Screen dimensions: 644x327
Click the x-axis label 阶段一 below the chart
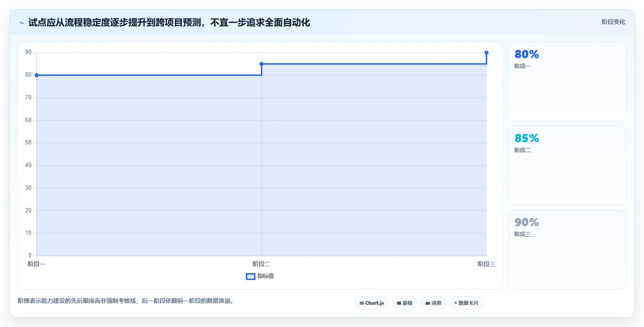36,264
